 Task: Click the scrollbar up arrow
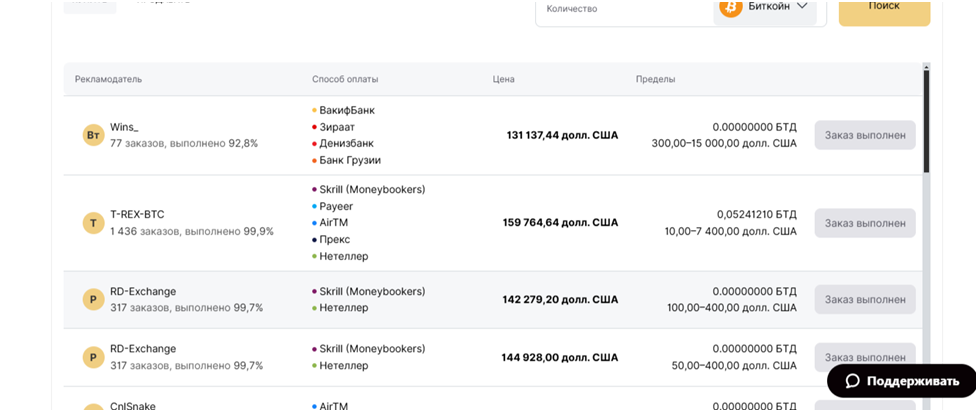pos(926,66)
